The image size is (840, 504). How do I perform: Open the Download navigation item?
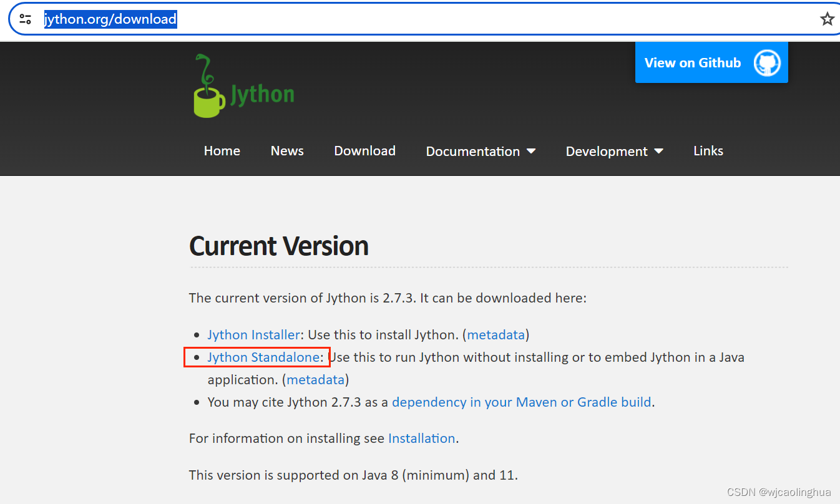coord(364,150)
